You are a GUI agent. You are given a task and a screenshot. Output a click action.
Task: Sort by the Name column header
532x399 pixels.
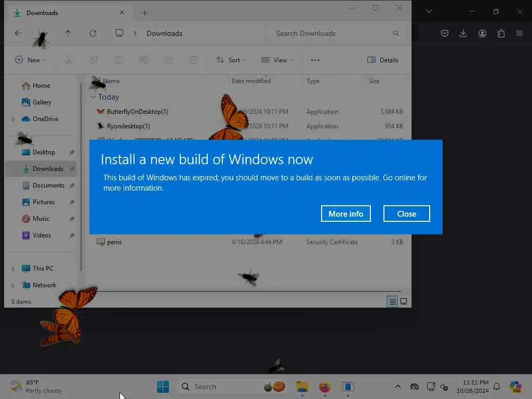[111, 81]
